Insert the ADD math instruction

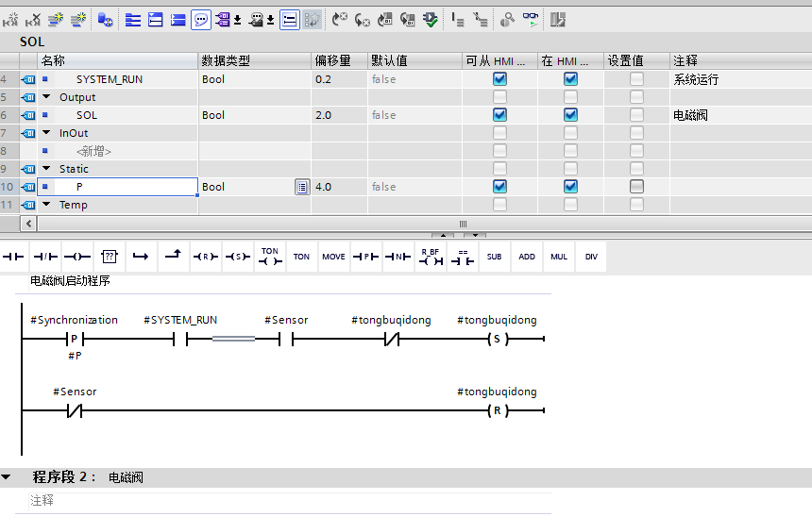pos(527,257)
